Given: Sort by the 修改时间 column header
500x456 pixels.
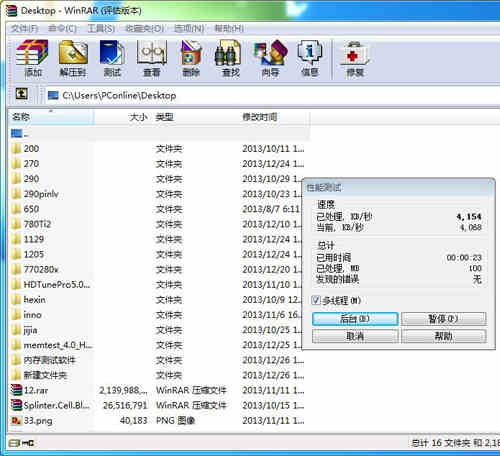Looking at the screenshot, I should (x=272, y=117).
